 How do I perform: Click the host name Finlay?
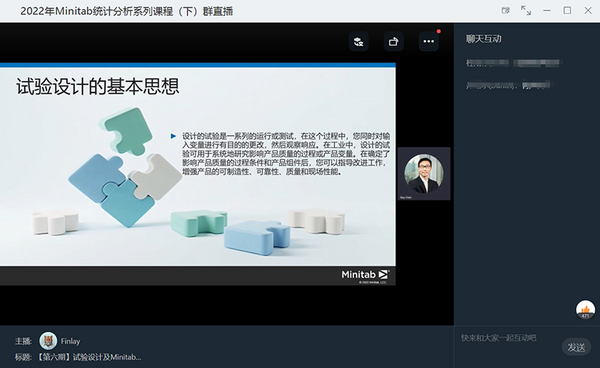point(70,341)
